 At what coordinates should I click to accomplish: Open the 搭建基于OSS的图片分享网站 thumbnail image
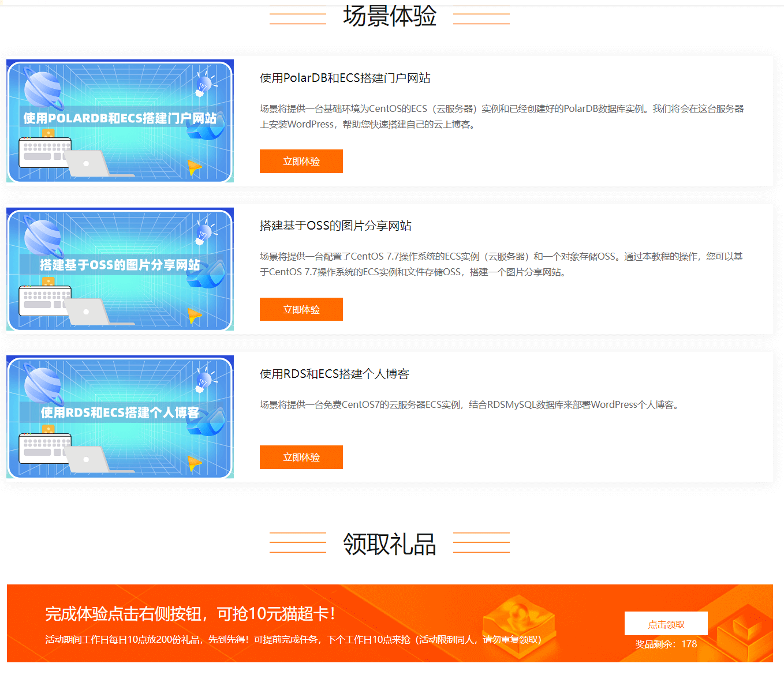click(120, 269)
